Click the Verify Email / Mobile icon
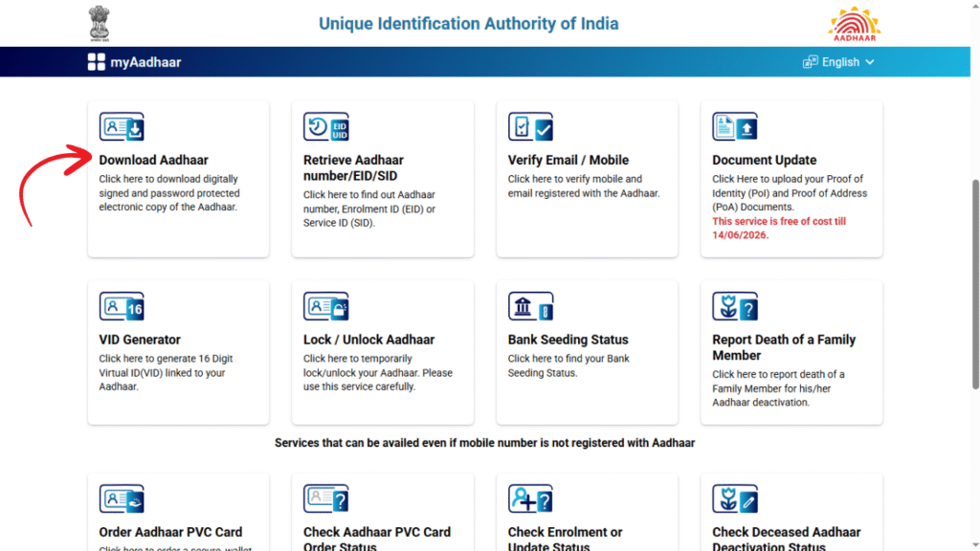The height and width of the screenshot is (551, 980). [530, 127]
